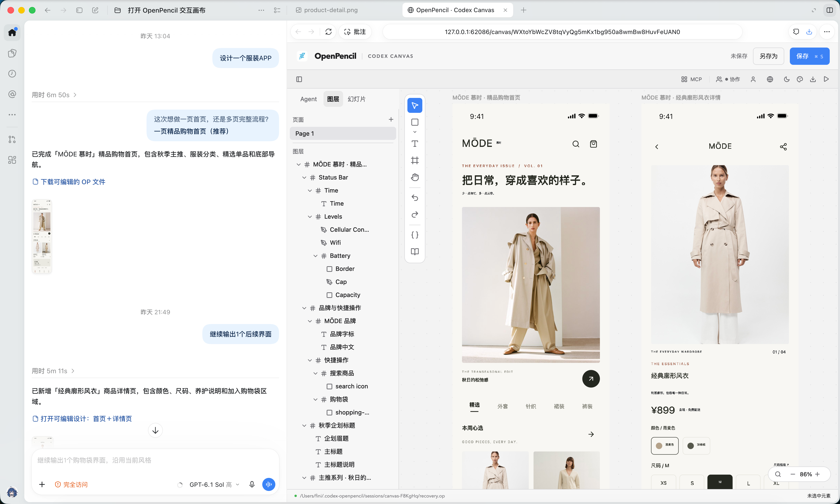Switch to the 幻灯片 tab

point(357,99)
